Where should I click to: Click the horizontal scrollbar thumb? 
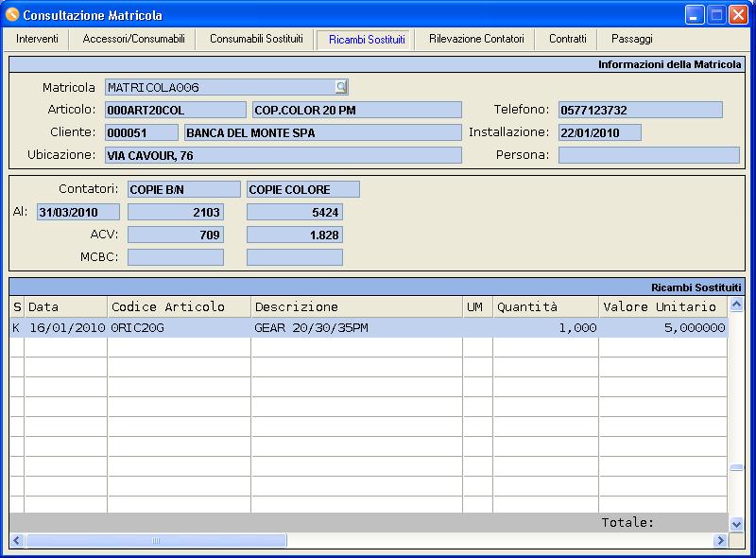click(x=156, y=540)
